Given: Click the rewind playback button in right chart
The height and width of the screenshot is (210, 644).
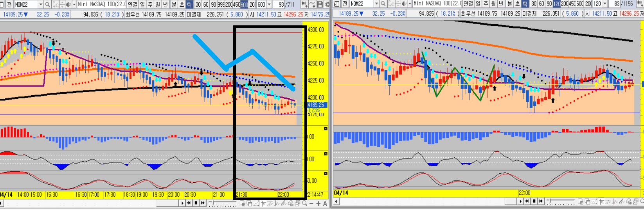Looking at the screenshot, I should point(527,201).
